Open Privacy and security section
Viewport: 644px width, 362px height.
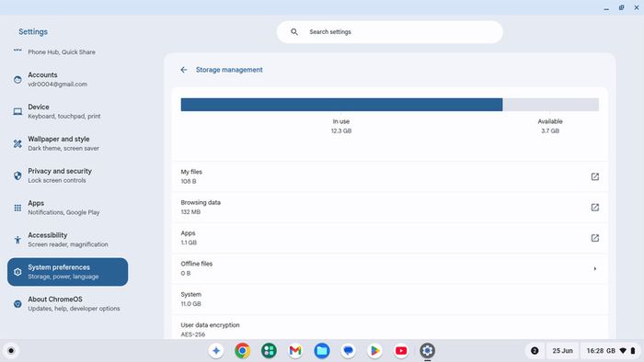click(68, 175)
